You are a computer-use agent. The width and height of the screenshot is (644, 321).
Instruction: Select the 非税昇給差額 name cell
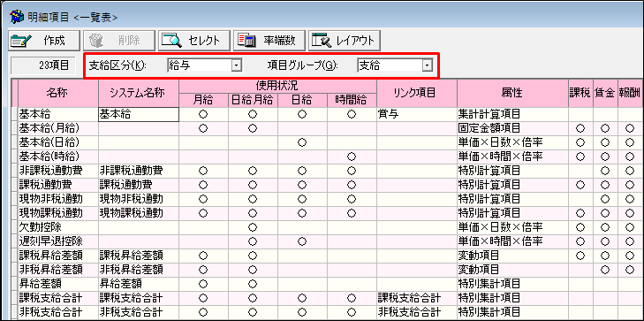(58, 269)
